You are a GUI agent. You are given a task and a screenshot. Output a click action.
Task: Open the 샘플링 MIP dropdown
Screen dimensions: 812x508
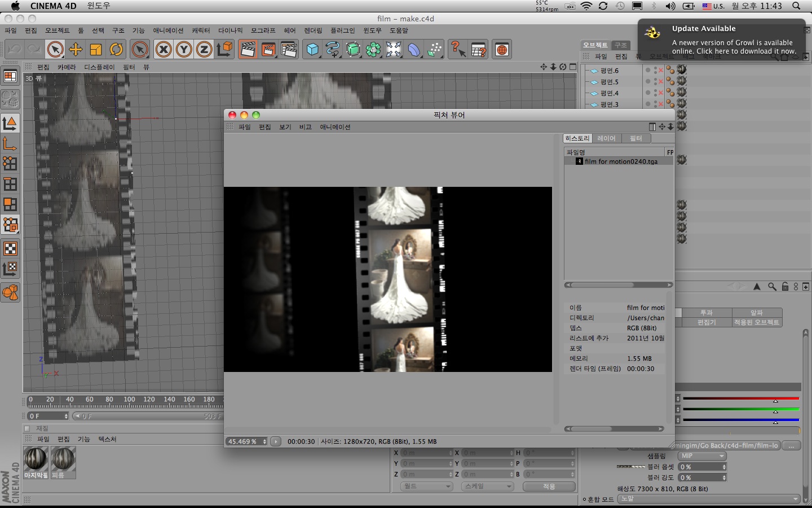tap(702, 456)
